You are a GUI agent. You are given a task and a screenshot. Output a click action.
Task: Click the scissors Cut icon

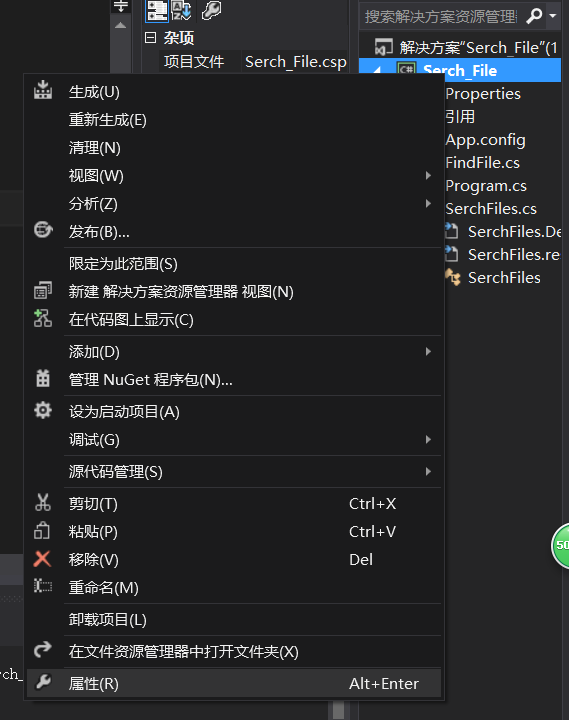pos(43,502)
